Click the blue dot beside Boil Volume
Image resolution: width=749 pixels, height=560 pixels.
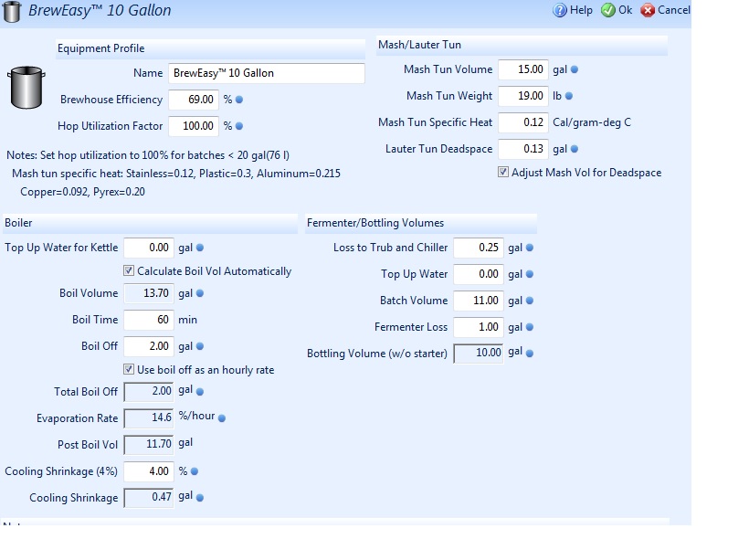200,293
